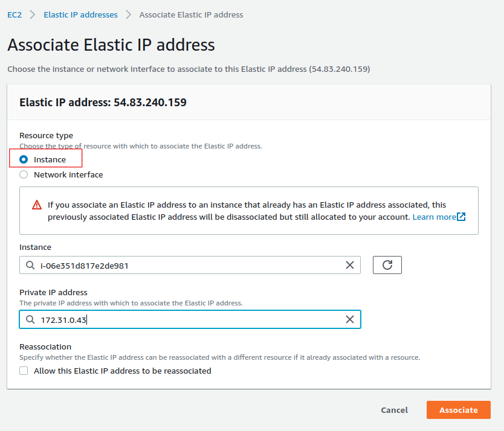Click the magnifier icon in the Private IP field
The width and height of the screenshot is (504, 431).
tap(30, 319)
